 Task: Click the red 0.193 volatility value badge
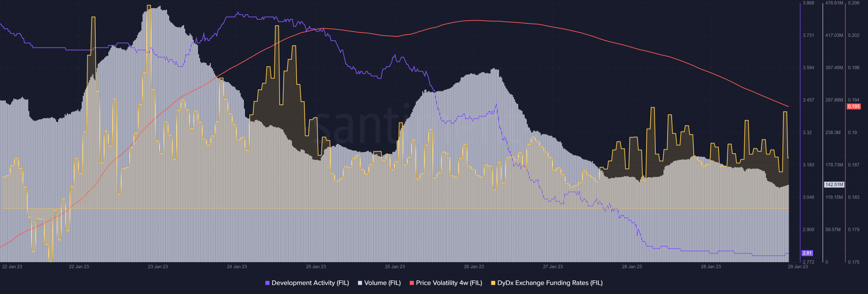(853, 106)
